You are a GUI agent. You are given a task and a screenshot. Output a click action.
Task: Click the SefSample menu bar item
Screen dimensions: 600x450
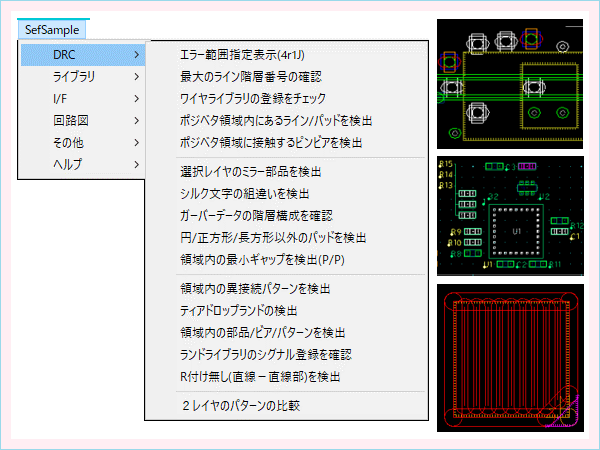point(54,29)
